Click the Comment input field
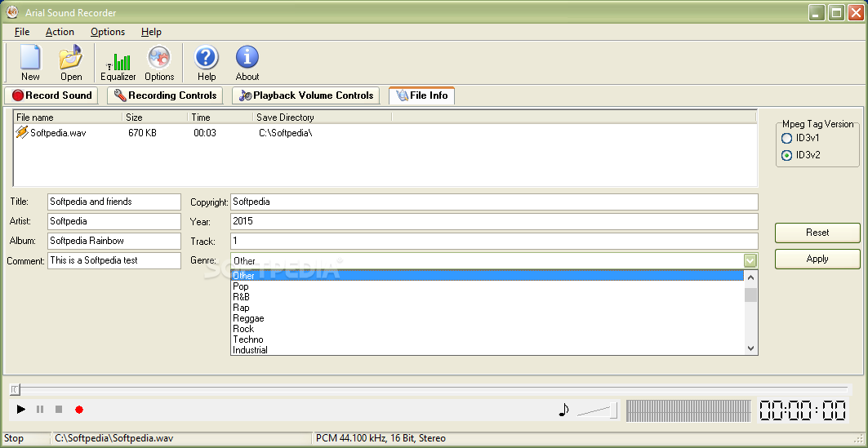Screen dimensions: 868x448 (114, 260)
